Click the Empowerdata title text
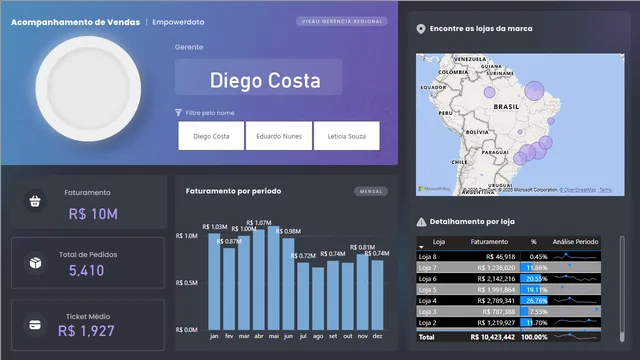 [178, 22]
